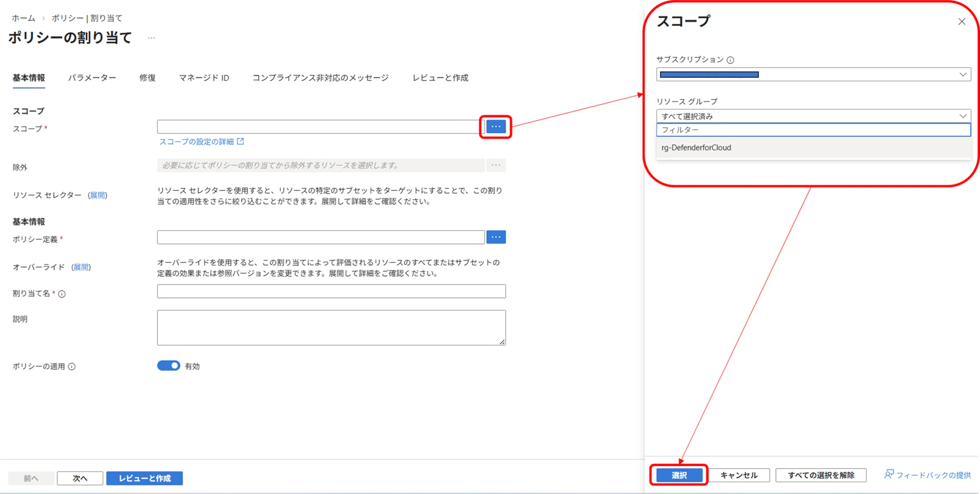The height and width of the screenshot is (494, 980).
Task: Expand リソース セレクター via 展開 link
Action: click(x=98, y=195)
